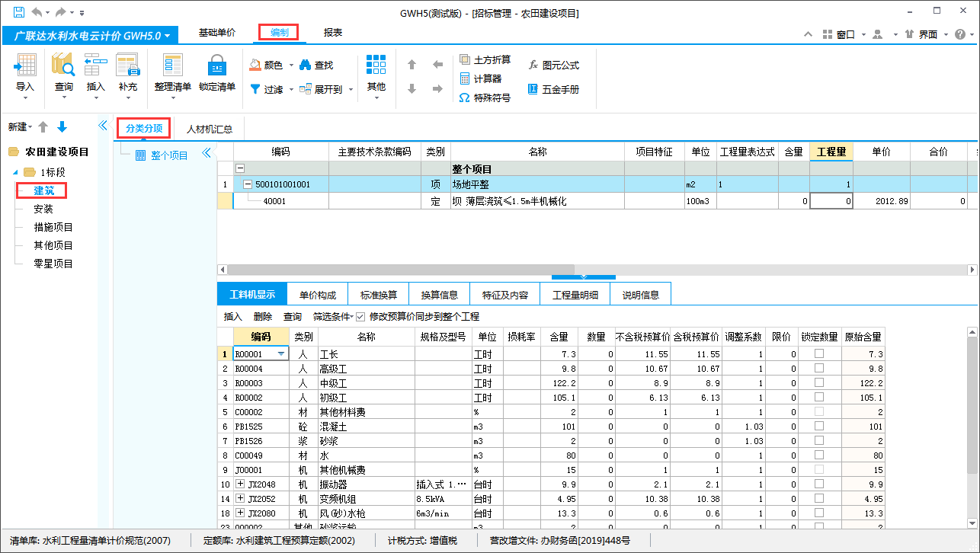Open 广联达水利水电云计价 GWH5.0 dropdown
Viewport: 980px width, 553px height.
pos(90,36)
